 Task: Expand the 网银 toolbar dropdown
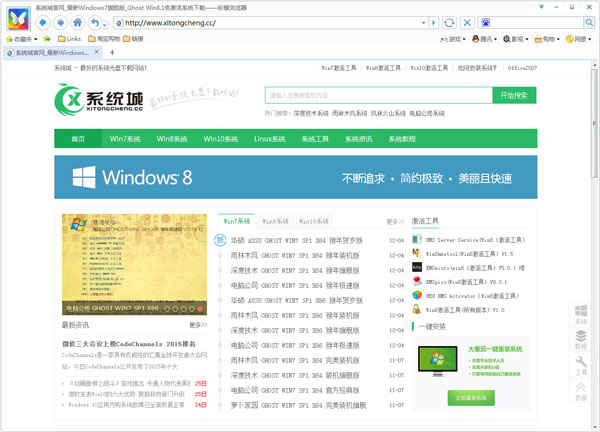[x=579, y=39]
